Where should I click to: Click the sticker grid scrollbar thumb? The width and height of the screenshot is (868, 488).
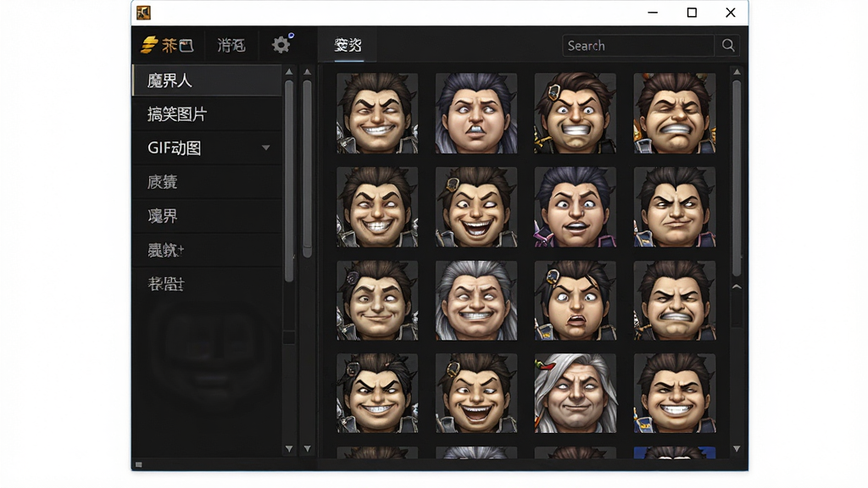[737, 178]
